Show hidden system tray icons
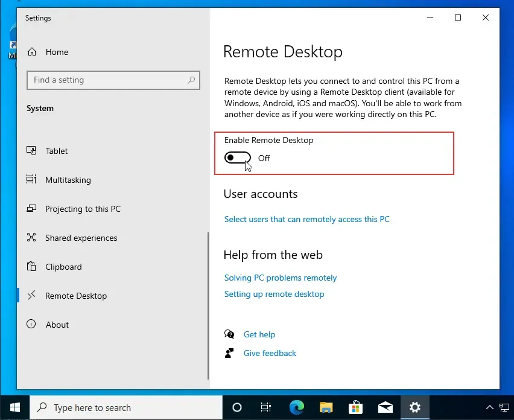This screenshot has width=514, height=420. point(489,407)
